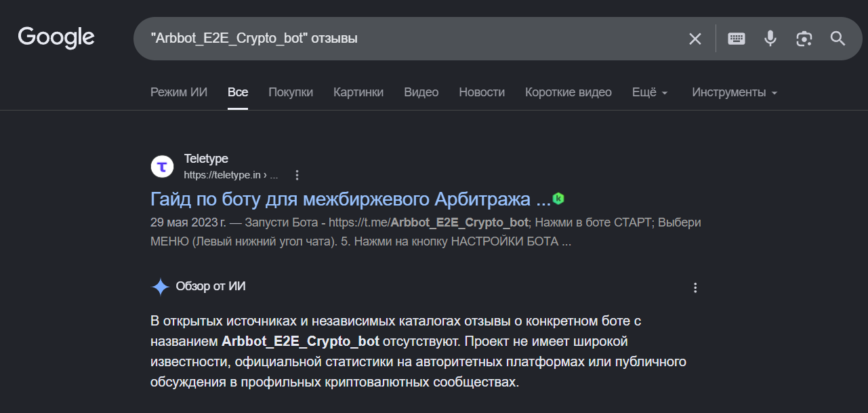The image size is (868, 413).
Task: Expand the Инструменты dropdown
Action: (735, 92)
